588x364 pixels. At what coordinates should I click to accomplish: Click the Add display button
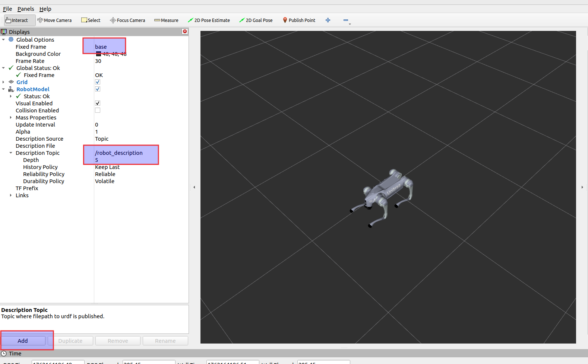click(x=23, y=341)
